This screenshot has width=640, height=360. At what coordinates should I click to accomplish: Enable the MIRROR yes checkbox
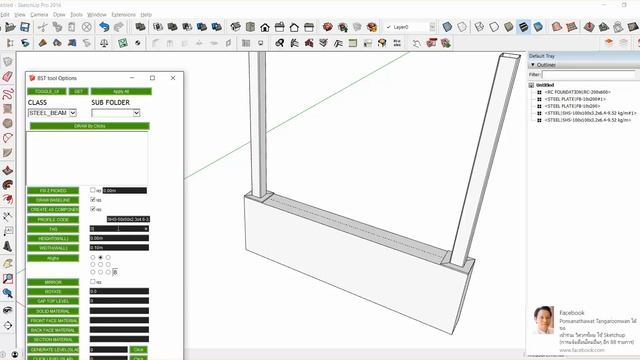pos(93,282)
